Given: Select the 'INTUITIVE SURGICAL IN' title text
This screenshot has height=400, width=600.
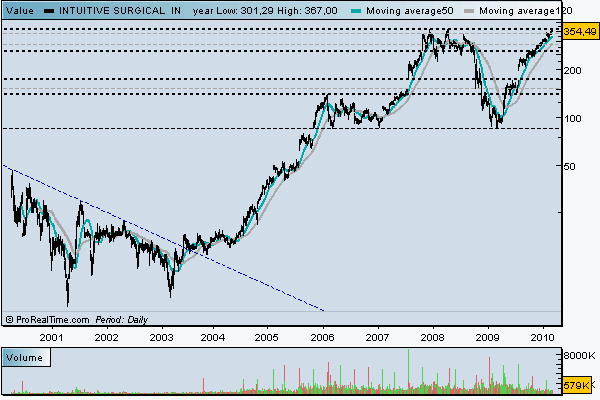Looking at the screenshot, I should click(x=120, y=11).
